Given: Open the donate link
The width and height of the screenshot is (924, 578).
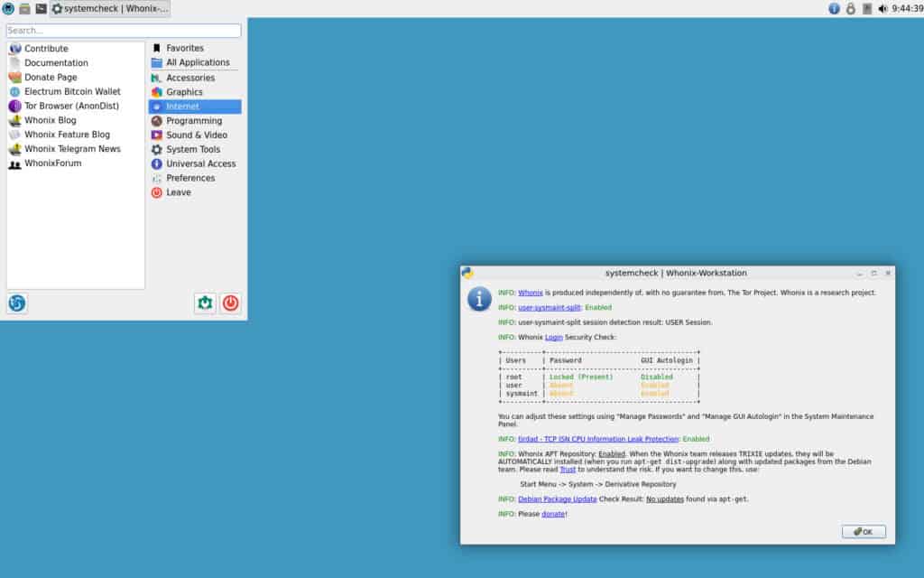Looking at the screenshot, I should click(x=550, y=514).
